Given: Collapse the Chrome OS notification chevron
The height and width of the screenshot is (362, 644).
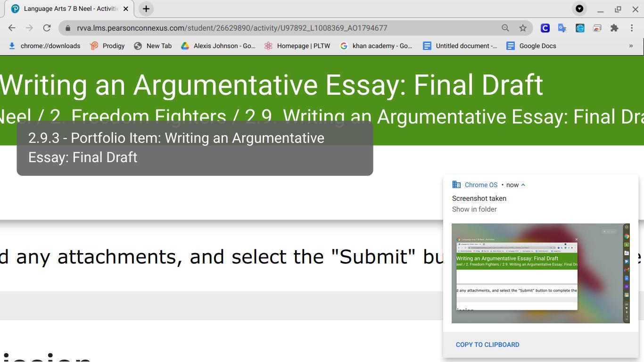Looking at the screenshot, I should 523,185.
